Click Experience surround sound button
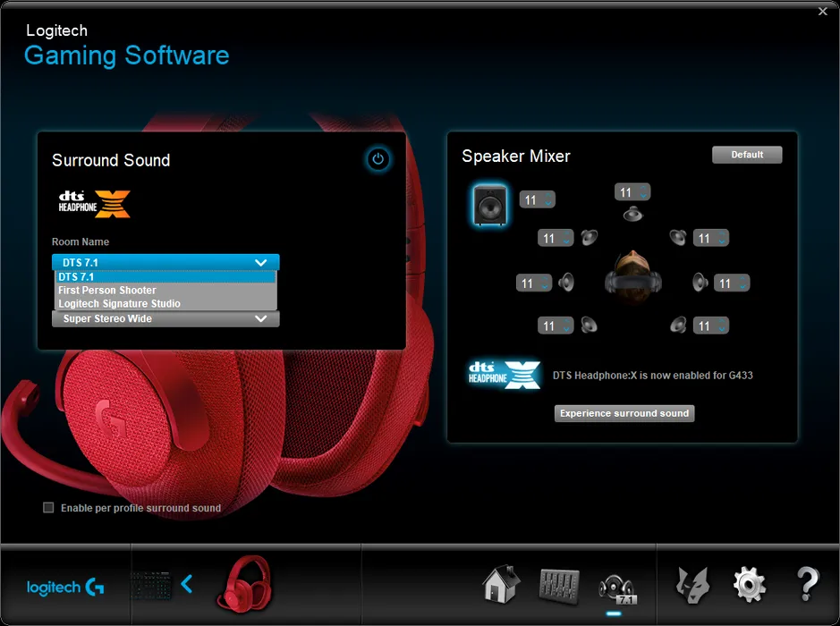Image resolution: width=840 pixels, height=626 pixels. (624, 413)
